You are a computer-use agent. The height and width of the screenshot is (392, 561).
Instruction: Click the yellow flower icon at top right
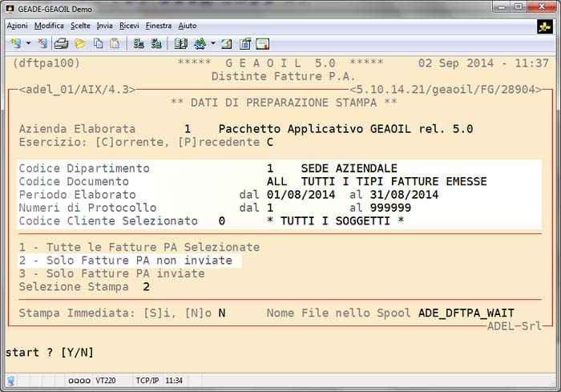tap(545, 26)
